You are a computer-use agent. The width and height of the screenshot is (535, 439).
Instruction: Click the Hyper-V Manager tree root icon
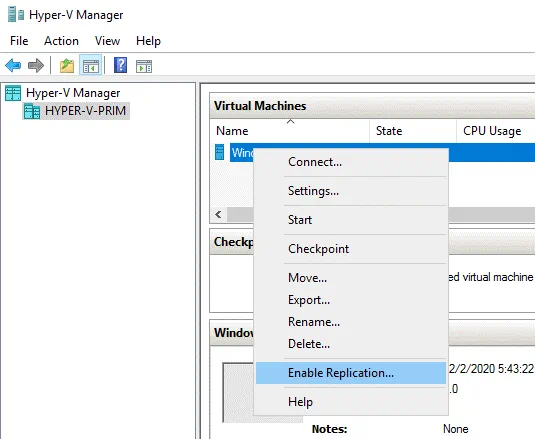[13, 93]
